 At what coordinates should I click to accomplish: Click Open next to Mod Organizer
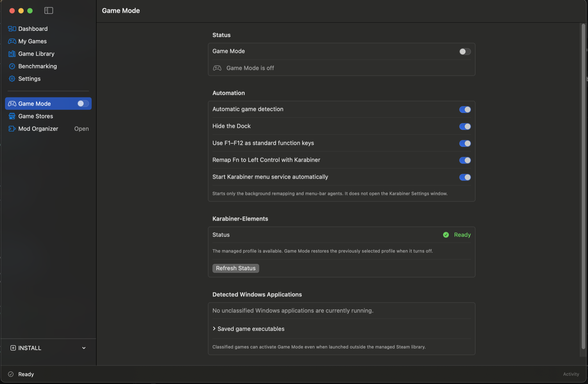pos(82,129)
